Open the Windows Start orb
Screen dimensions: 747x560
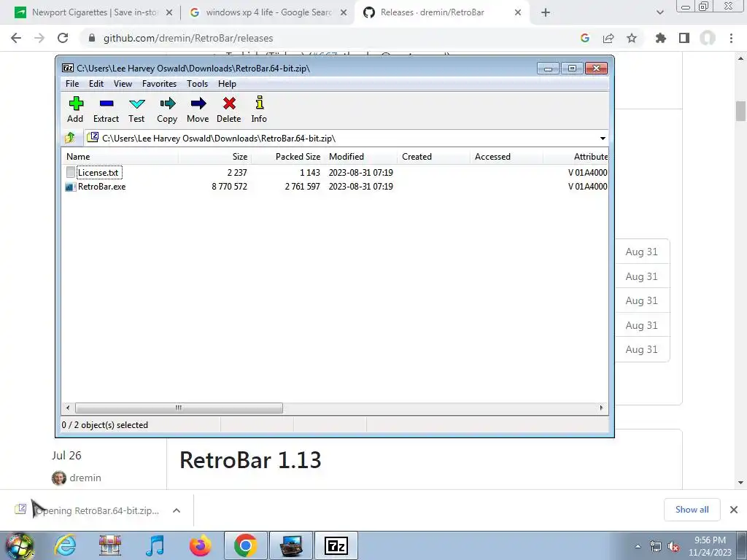tap(19, 546)
